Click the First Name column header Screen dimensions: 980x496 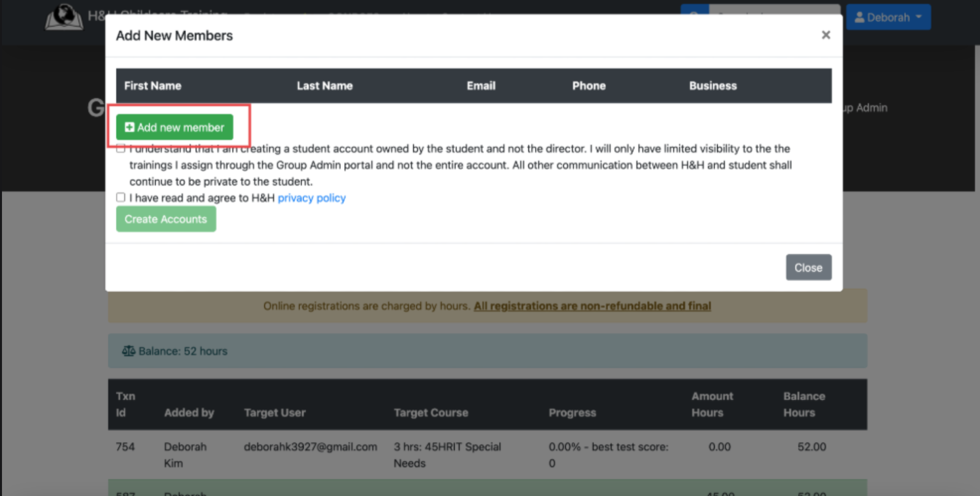click(152, 86)
